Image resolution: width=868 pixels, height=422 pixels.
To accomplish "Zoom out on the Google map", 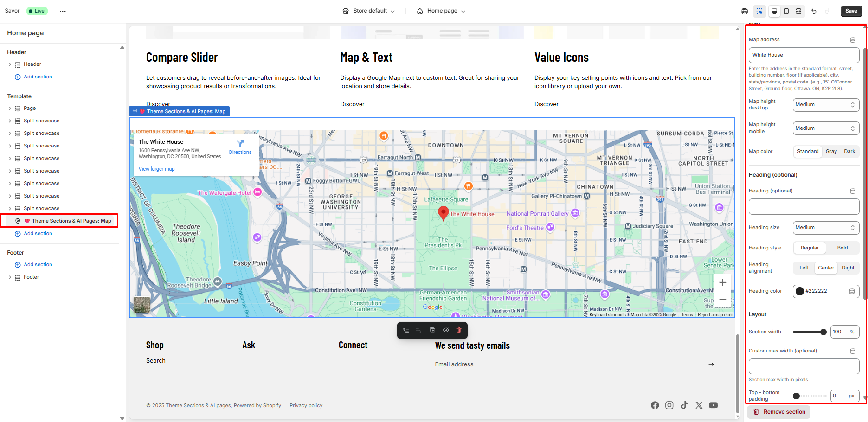I will click(x=723, y=300).
